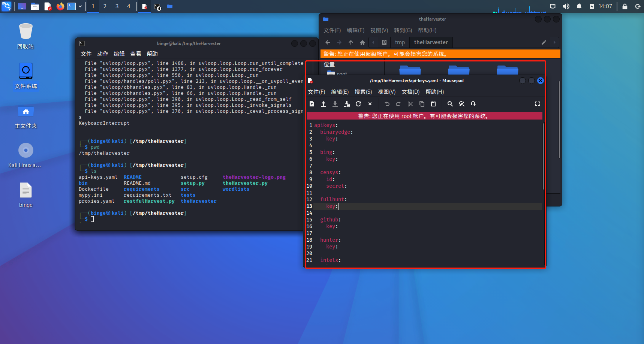Launch the text editor from the panel

(x=48, y=6)
